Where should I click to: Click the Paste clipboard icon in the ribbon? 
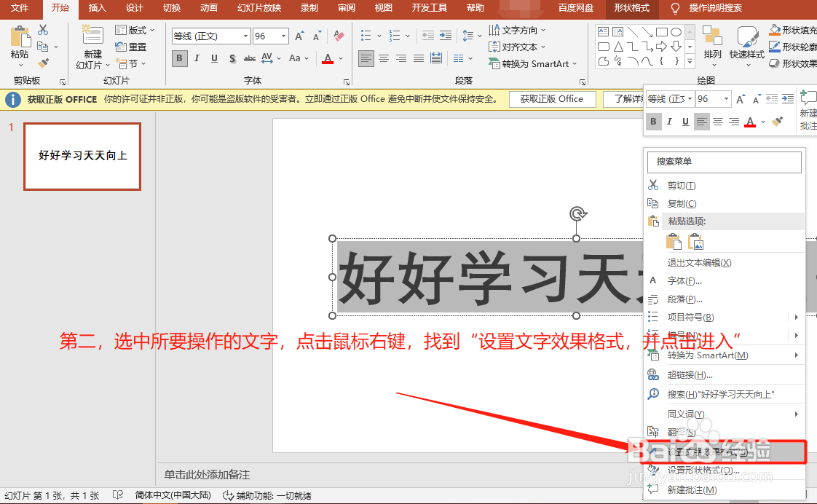click(x=20, y=36)
